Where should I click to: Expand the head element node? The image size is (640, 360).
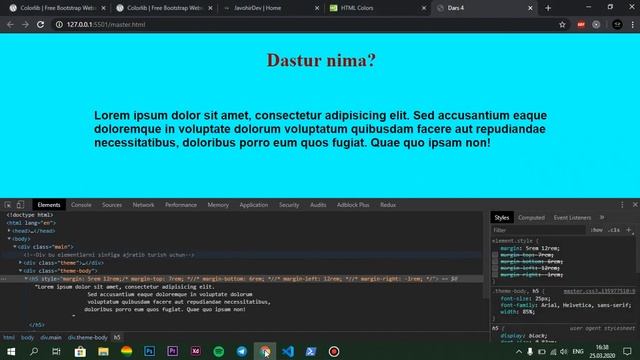(x=9, y=231)
